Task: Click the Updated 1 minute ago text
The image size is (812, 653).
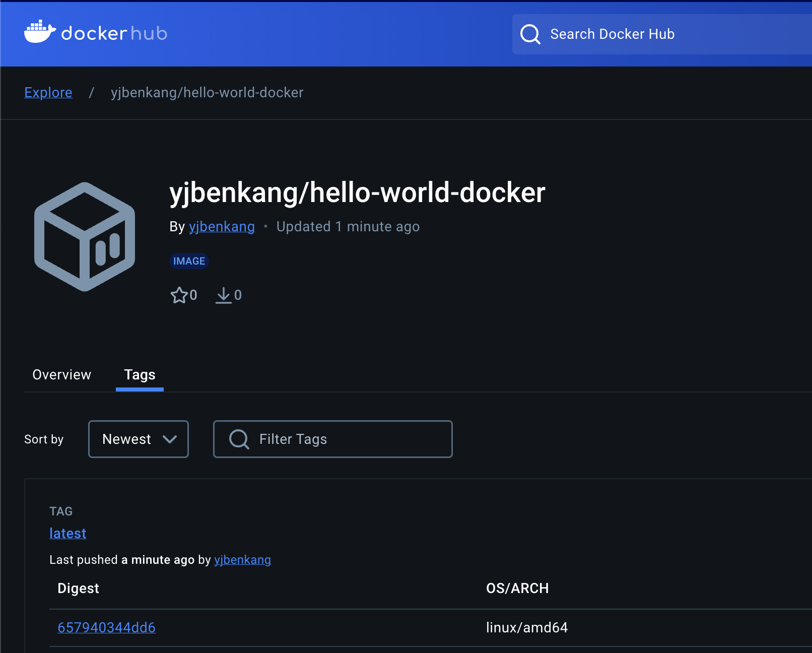Action: (x=348, y=227)
